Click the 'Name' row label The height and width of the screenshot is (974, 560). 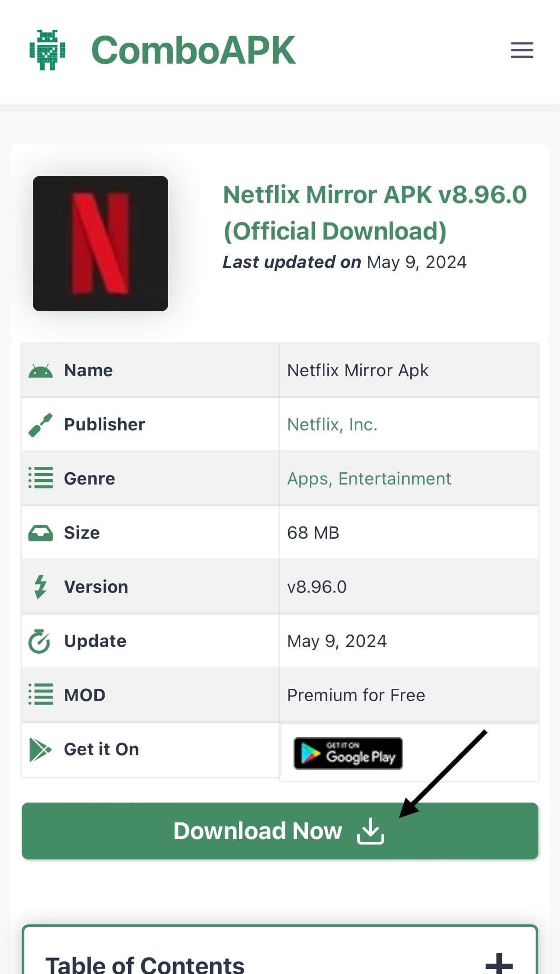click(88, 370)
